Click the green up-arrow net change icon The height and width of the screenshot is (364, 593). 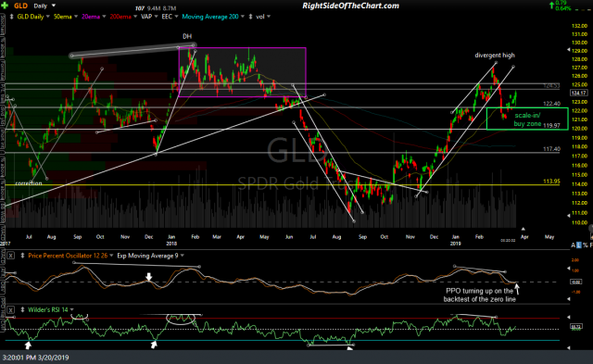point(552,6)
